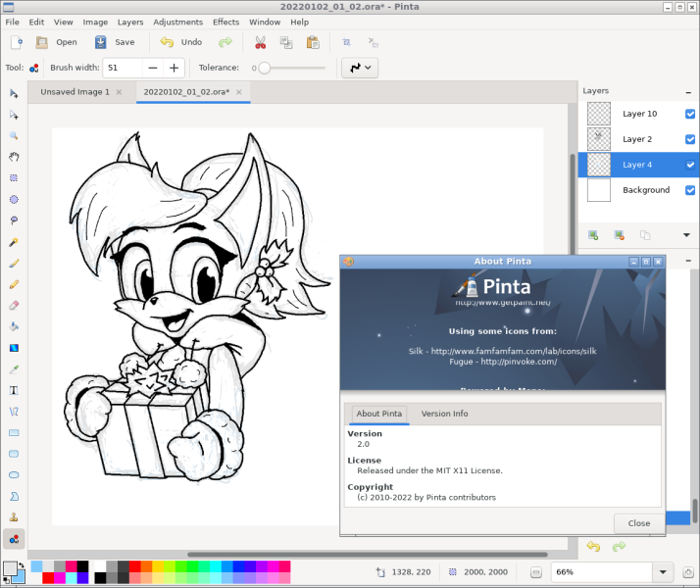Select the Paint Bucket tool
This screenshot has height=588, width=700.
[14, 326]
